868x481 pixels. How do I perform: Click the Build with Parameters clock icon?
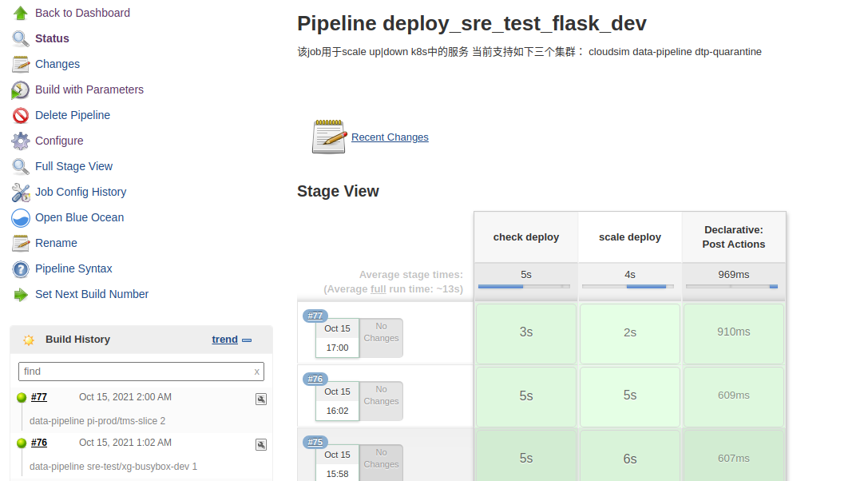point(21,89)
